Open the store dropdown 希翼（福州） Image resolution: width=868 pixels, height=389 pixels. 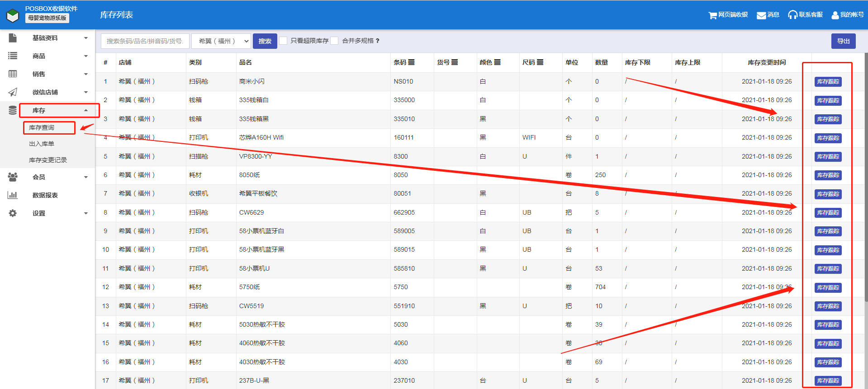click(x=221, y=41)
